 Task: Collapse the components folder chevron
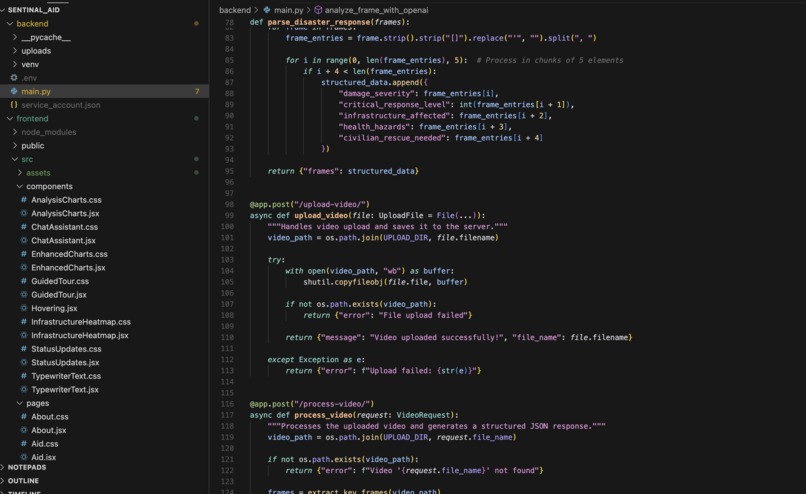20,186
